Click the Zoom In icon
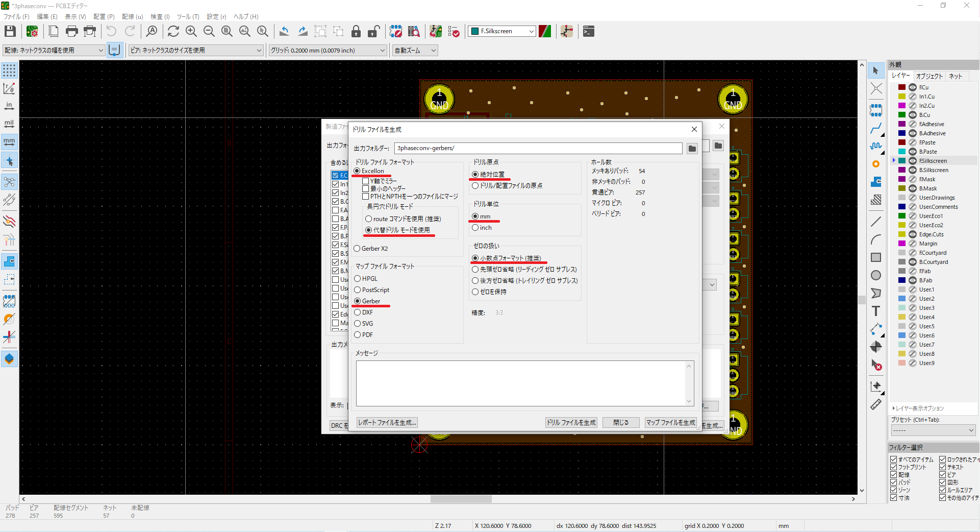This screenshot has width=980, height=532. (x=191, y=32)
